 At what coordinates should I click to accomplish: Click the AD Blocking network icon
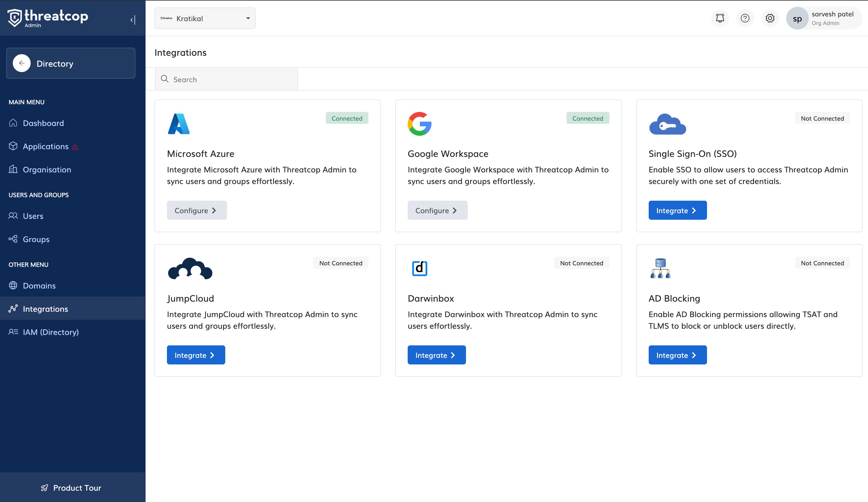(660, 268)
